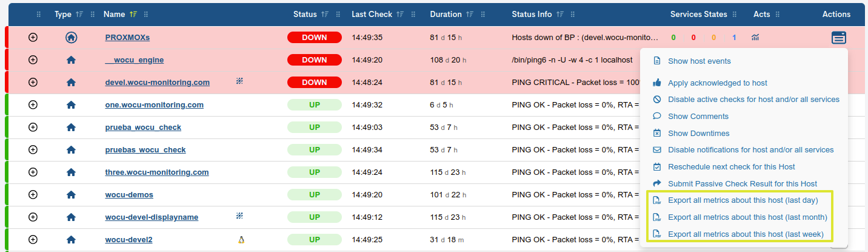Click the sort icon beside Last Check header
The width and height of the screenshot is (868, 252).
401,15
